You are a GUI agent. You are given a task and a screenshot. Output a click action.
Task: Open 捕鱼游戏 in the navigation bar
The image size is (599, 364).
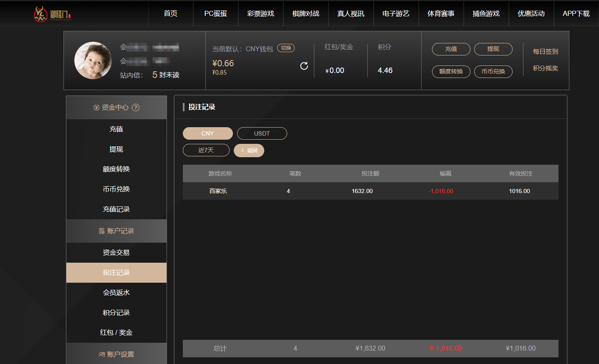tap(486, 13)
